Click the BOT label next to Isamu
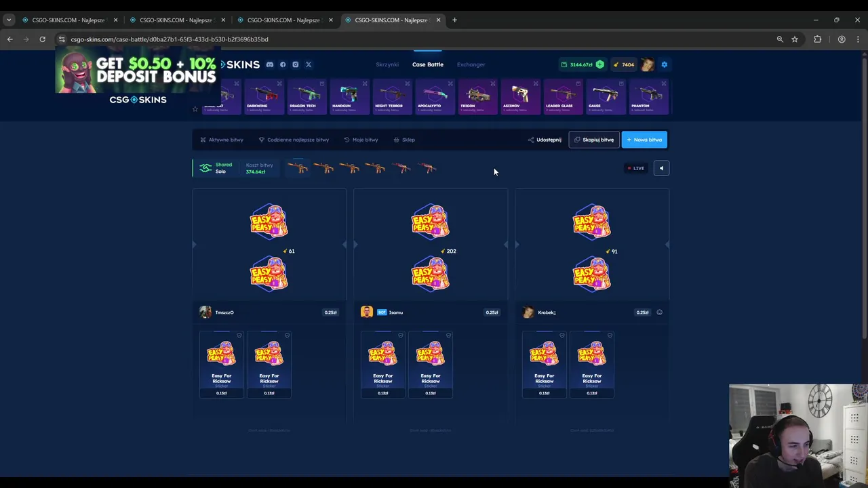The height and width of the screenshot is (488, 868). (x=382, y=312)
